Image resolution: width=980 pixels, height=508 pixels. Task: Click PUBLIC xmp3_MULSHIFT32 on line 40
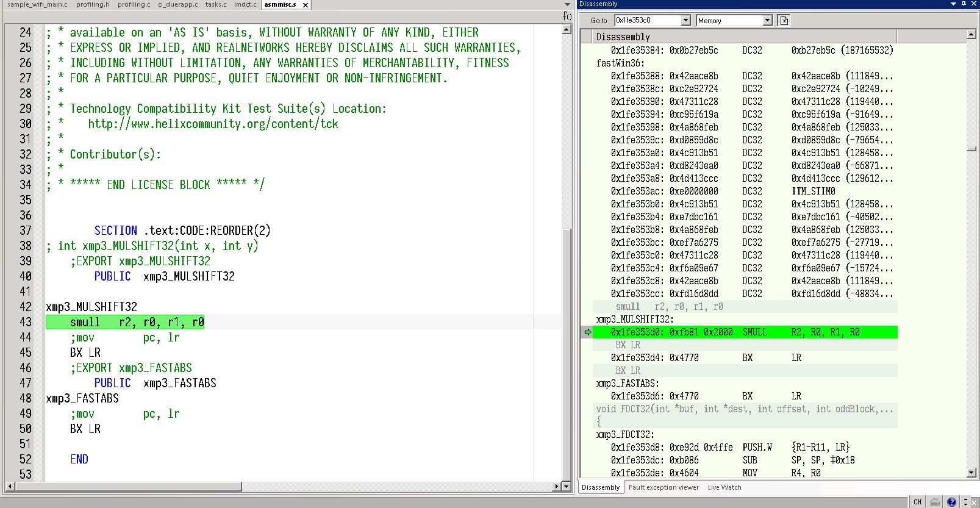(164, 276)
